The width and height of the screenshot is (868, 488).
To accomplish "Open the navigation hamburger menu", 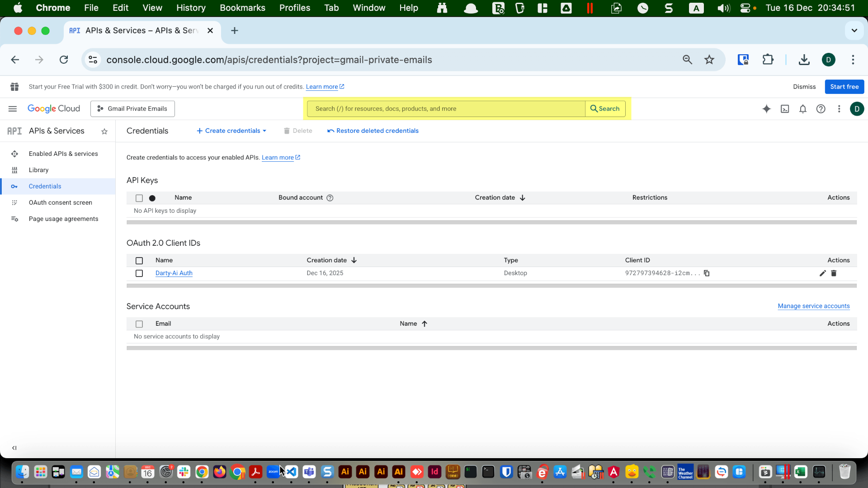I will (12, 108).
